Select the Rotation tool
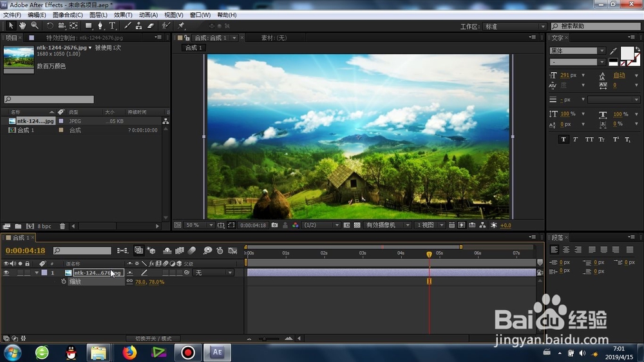This screenshot has height=362, width=644. [50, 26]
